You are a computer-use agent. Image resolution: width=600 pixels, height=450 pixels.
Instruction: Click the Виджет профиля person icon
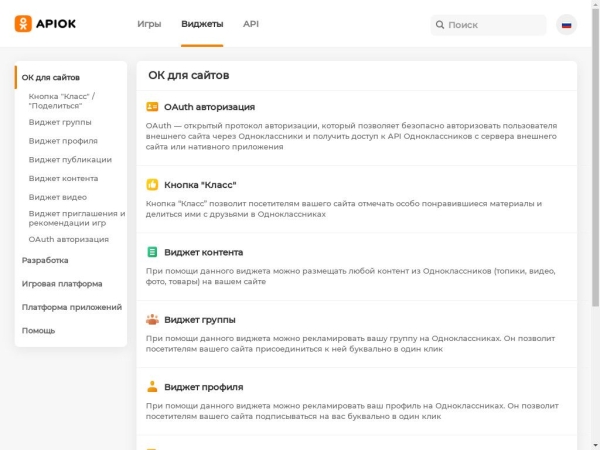[152, 387]
